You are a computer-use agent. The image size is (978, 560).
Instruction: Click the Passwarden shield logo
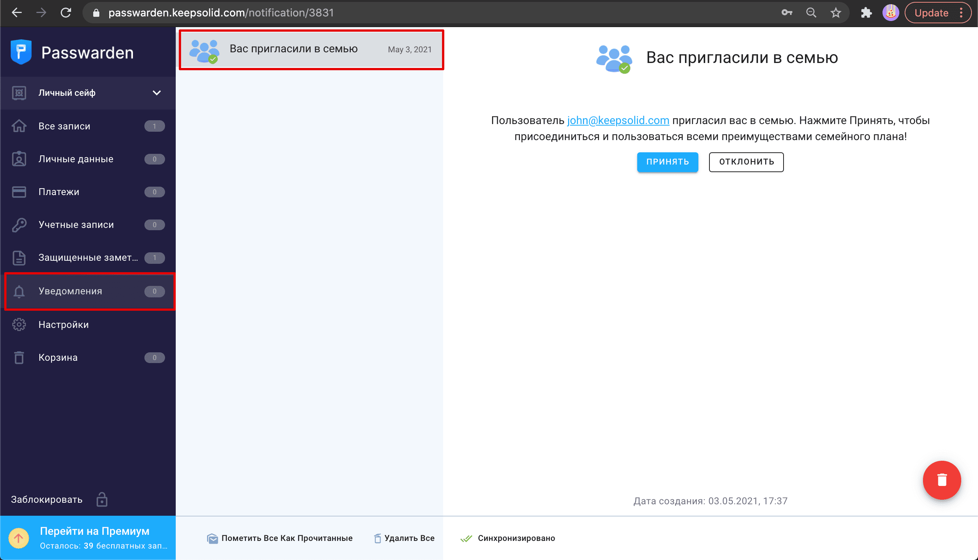click(x=21, y=52)
